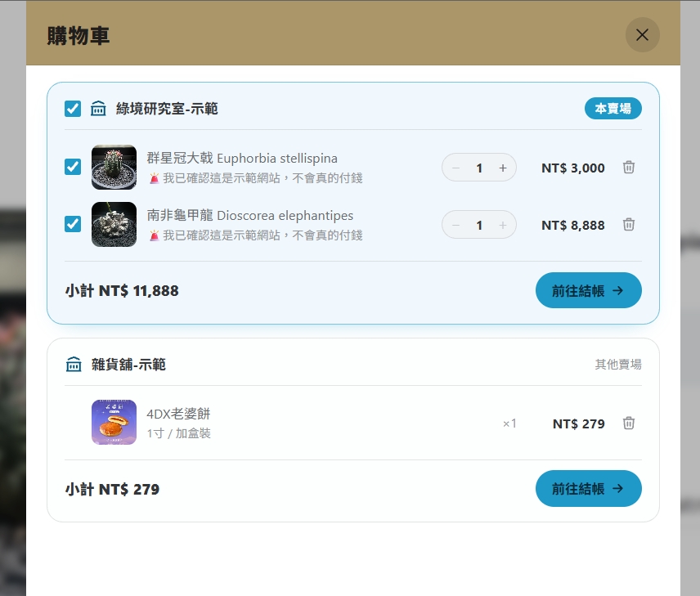
Task: Click the NT$ 279 item price of 4DX老婆餅
Action: (579, 423)
